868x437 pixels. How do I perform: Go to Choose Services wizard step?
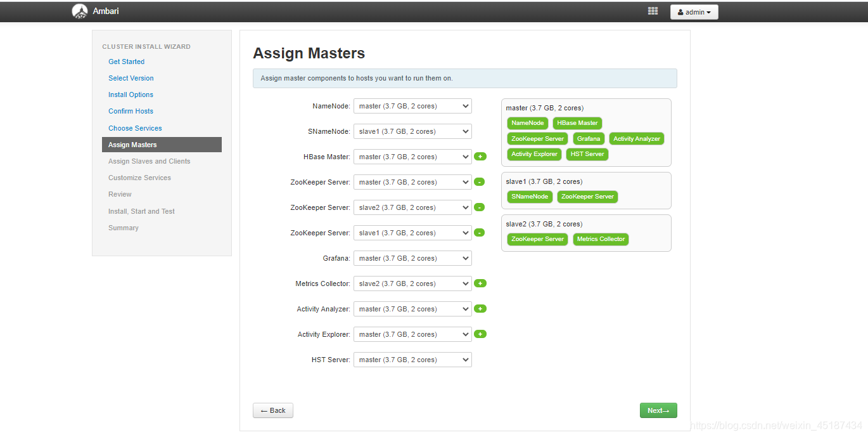coord(135,128)
